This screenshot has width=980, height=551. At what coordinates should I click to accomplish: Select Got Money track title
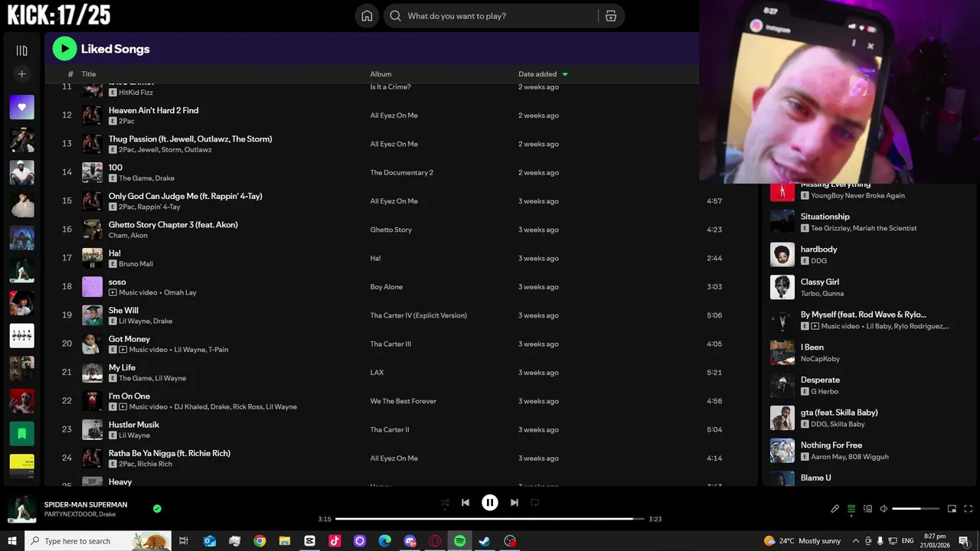tap(129, 339)
